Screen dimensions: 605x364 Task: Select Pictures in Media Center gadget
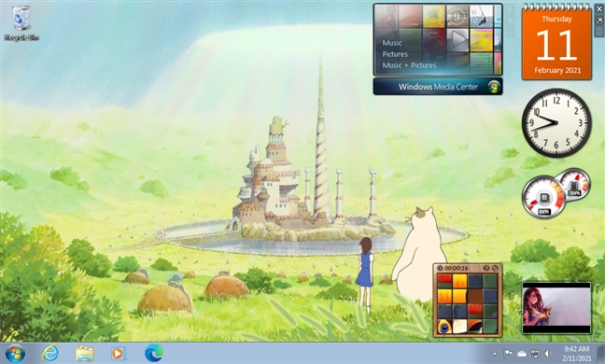(395, 54)
